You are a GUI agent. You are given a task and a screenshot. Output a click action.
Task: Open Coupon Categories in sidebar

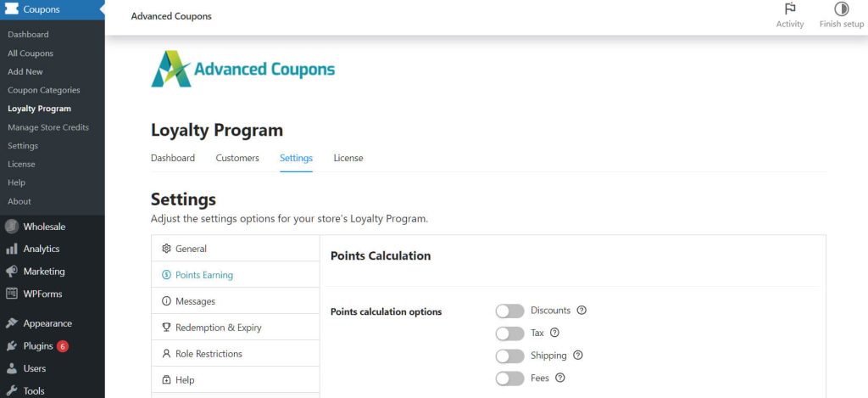(x=44, y=90)
